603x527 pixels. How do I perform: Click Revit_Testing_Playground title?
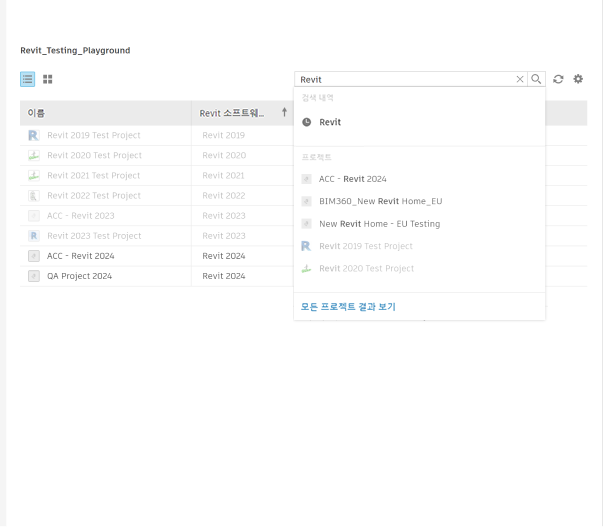(x=75, y=51)
